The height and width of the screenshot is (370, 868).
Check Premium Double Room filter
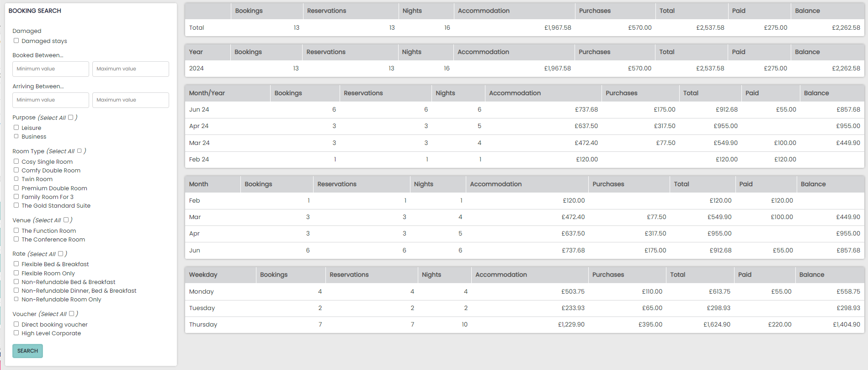pyautogui.click(x=16, y=188)
